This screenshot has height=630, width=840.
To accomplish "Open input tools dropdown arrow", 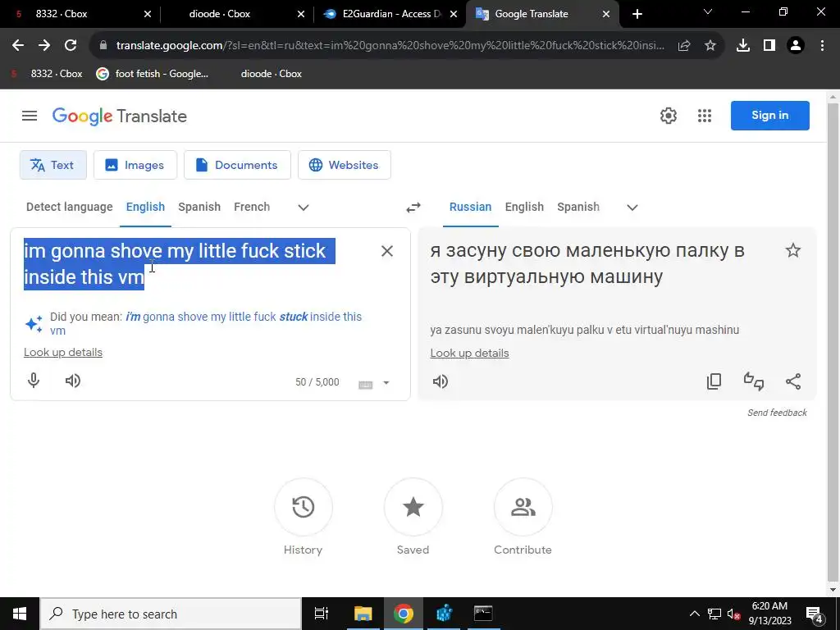I will click(x=386, y=382).
